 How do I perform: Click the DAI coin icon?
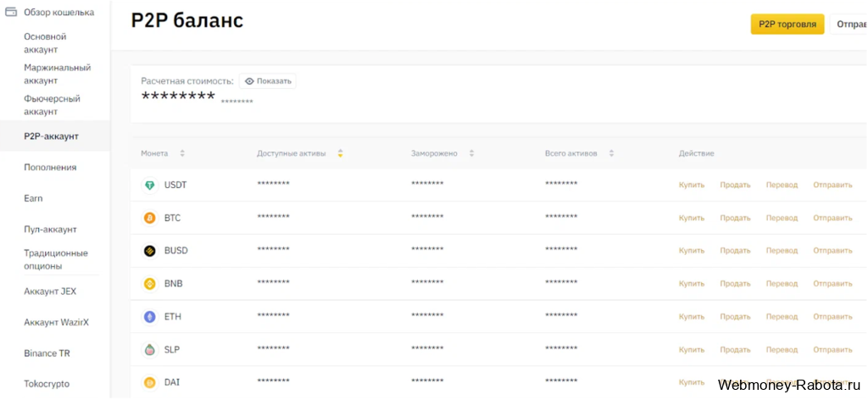(149, 382)
